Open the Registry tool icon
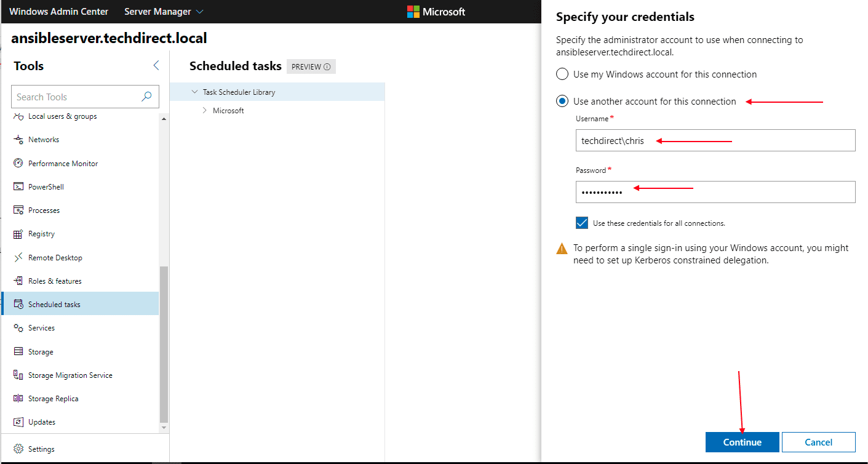Viewport: 868px width, 464px height. [18, 234]
